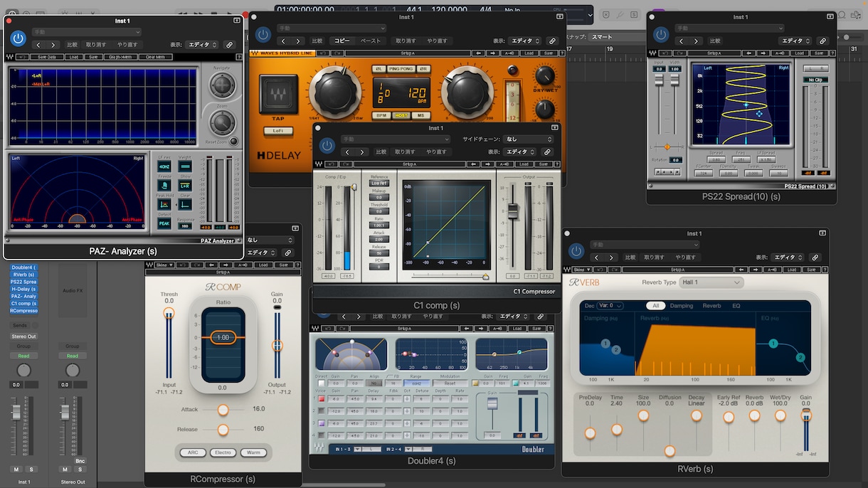Open the PAZ Analyzer view mode dropdown
The height and width of the screenshot is (488, 868).
(x=203, y=44)
